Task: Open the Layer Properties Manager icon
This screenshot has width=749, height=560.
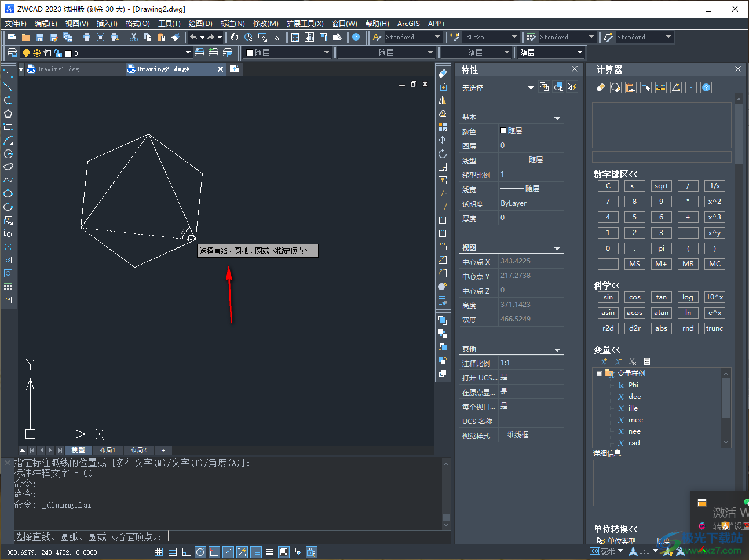Action: [x=12, y=53]
